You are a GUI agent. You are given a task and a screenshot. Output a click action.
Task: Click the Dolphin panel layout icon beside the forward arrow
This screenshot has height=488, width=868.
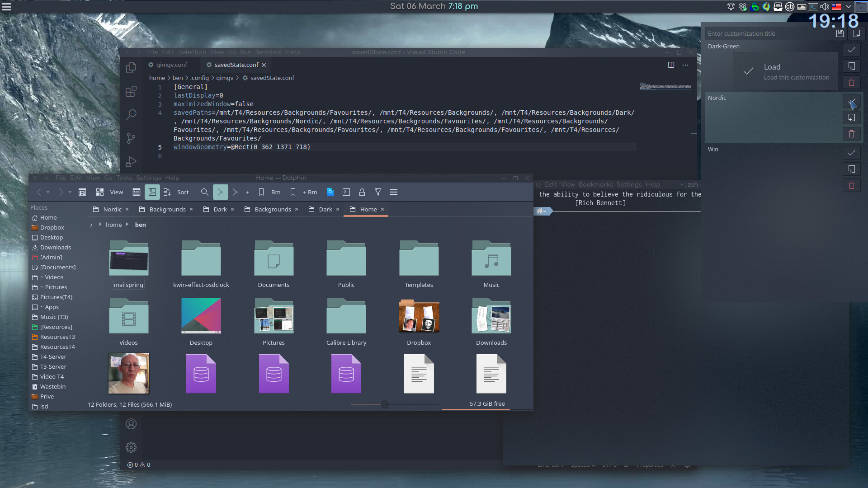82,192
